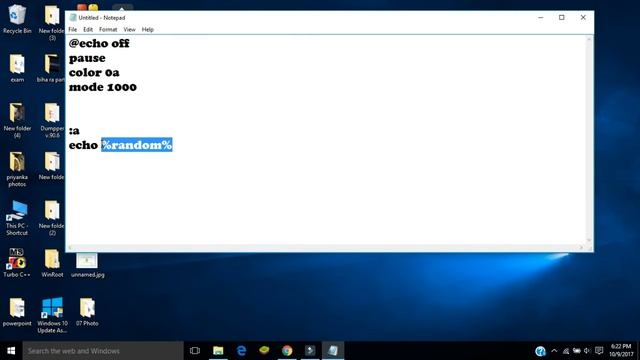The image size is (640, 360).
Task: Minimize the Notepad window
Action: click(x=540, y=18)
